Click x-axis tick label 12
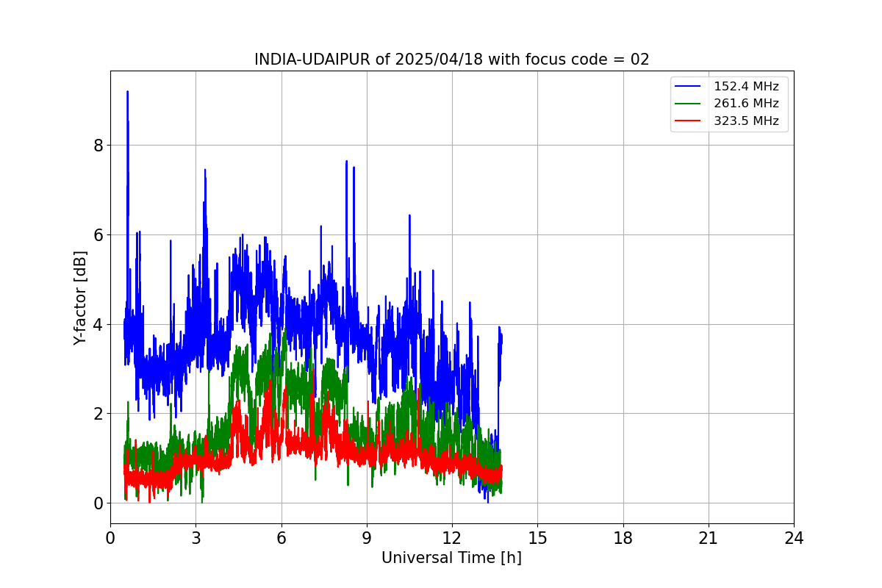 click(x=452, y=538)
